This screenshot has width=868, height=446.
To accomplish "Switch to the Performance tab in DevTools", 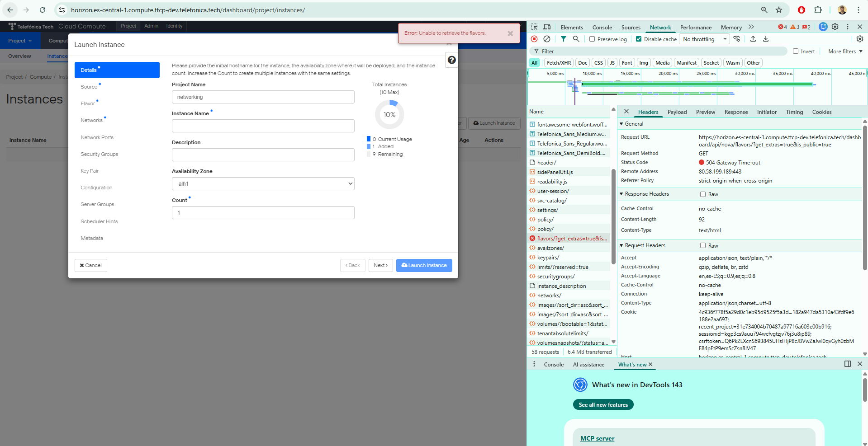I will point(696,28).
